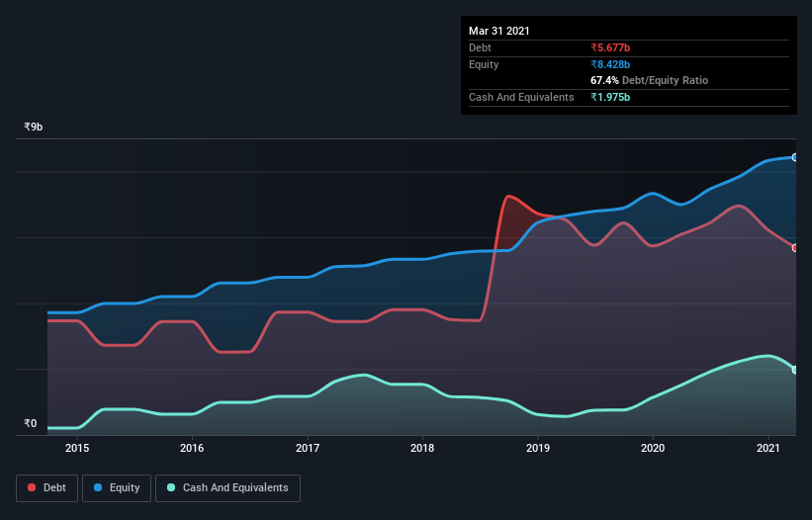Click the 2017 x-axis label
Screen dimensions: 812x520
click(x=308, y=448)
